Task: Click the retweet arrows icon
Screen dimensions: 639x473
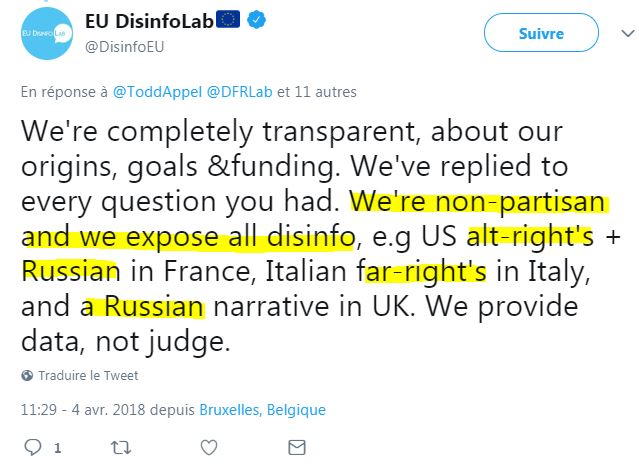Action: click(121, 448)
